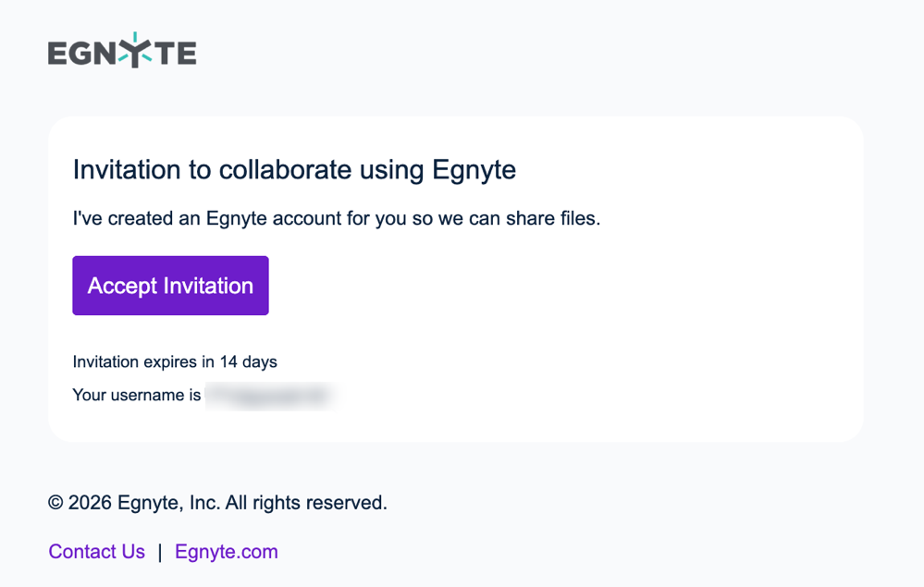Select the blurred username value

coord(269,396)
